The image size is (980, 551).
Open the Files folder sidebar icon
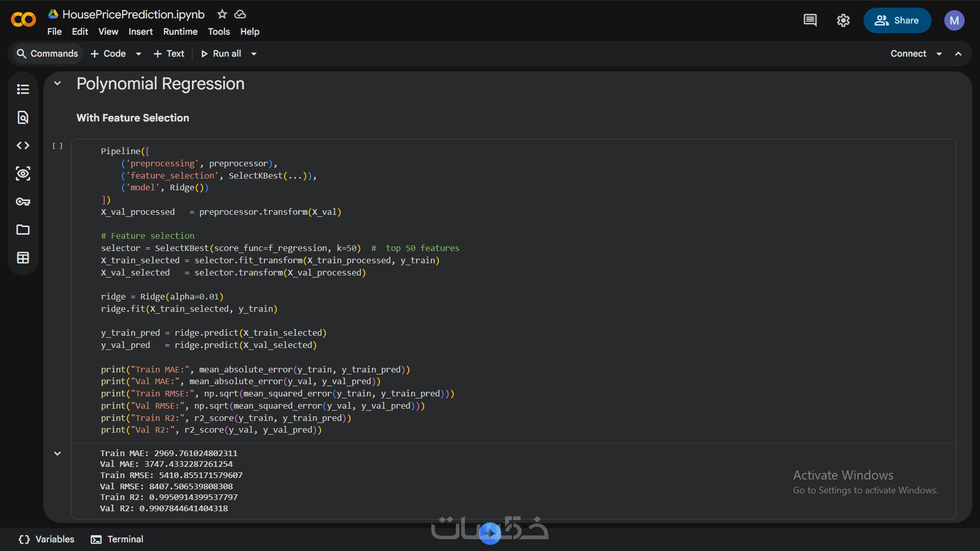click(x=23, y=230)
